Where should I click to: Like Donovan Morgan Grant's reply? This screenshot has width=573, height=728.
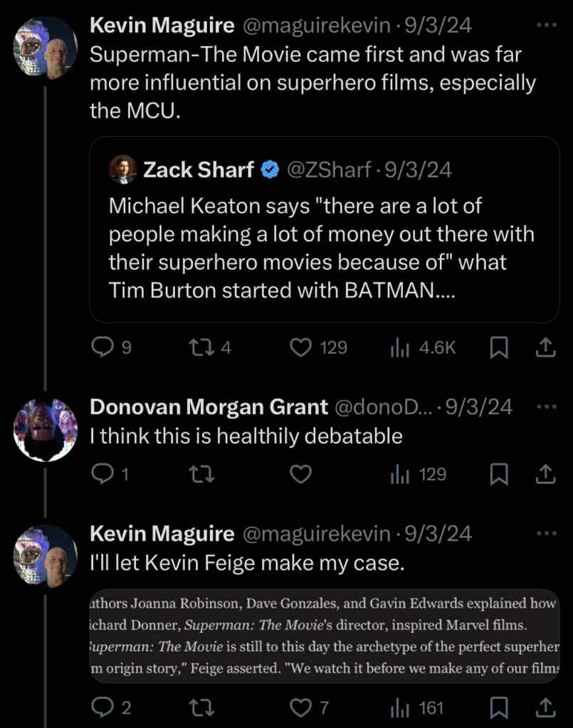click(x=302, y=474)
